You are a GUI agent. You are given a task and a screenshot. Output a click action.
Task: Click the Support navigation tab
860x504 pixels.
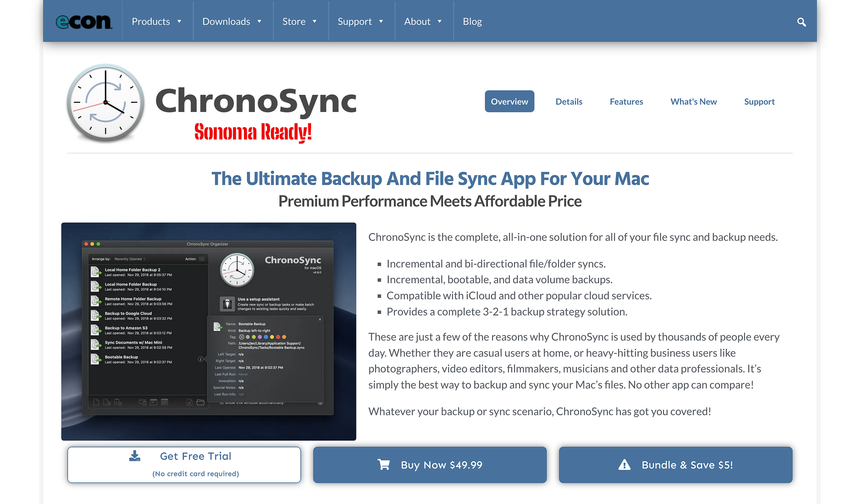pyautogui.click(x=758, y=101)
